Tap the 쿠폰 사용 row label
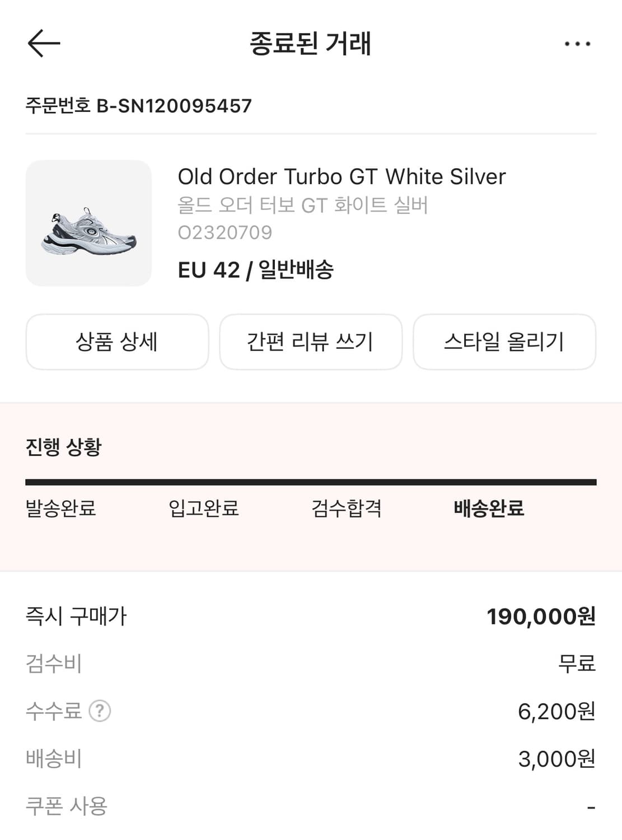This screenshot has width=622, height=840. (67, 806)
